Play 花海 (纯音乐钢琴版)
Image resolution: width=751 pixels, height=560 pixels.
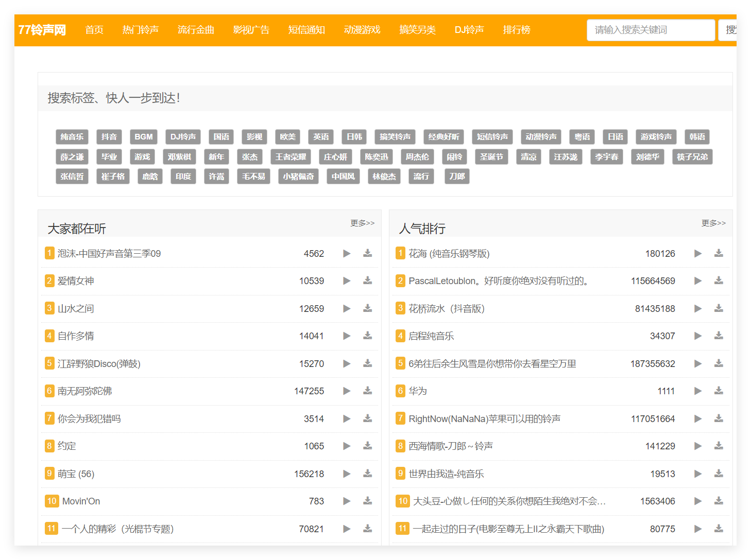pos(698,253)
